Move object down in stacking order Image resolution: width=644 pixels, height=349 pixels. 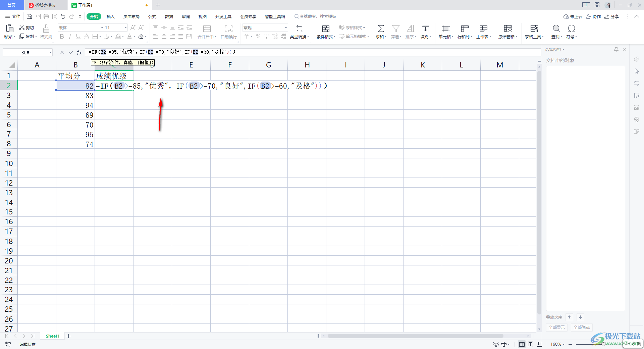coord(580,317)
